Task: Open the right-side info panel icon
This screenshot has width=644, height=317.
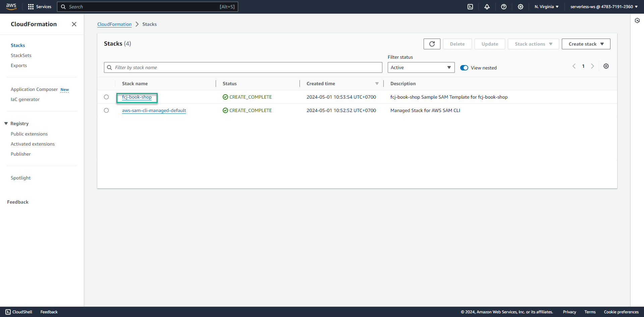Action: pos(637,20)
